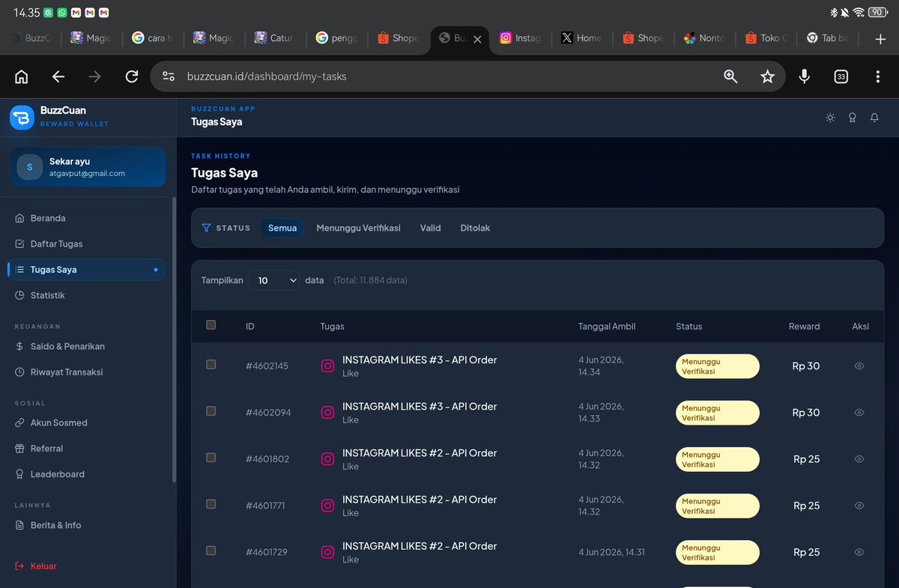Select all rows with header checkbox
This screenshot has height=588, width=899.
(x=211, y=325)
